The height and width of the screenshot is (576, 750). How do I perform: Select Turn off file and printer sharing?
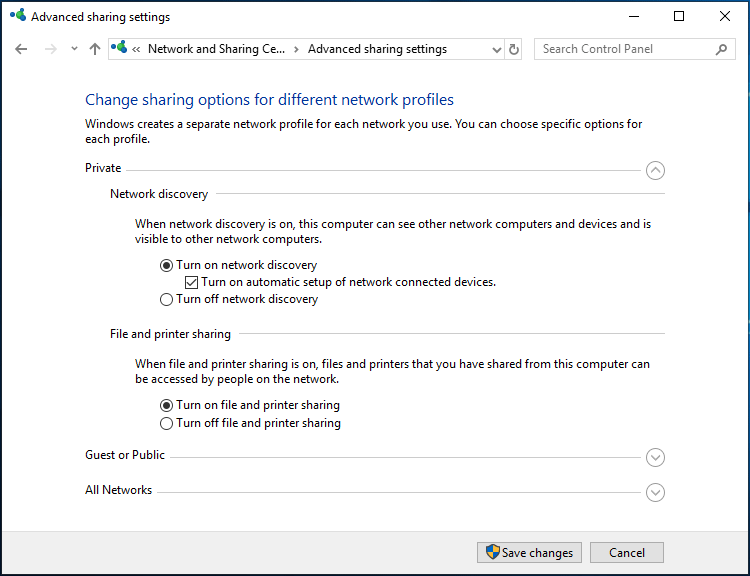251,423
